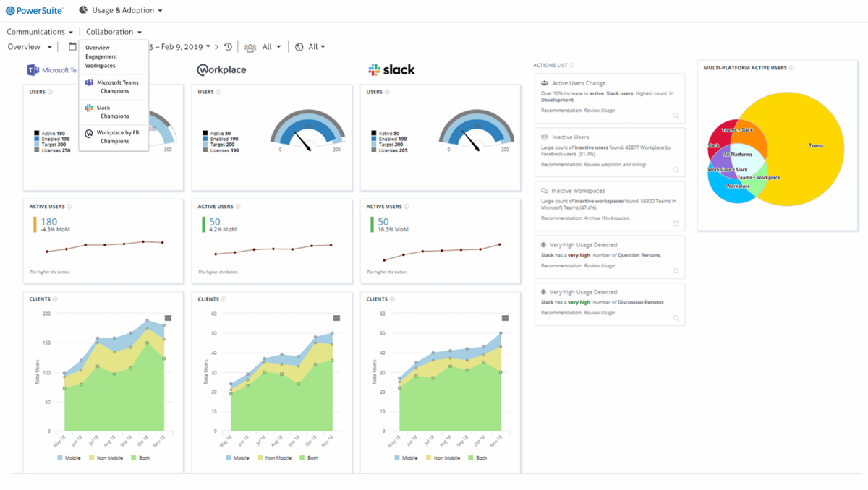Click the globe region filter icon
868x490 pixels.
click(x=299, y=47)
